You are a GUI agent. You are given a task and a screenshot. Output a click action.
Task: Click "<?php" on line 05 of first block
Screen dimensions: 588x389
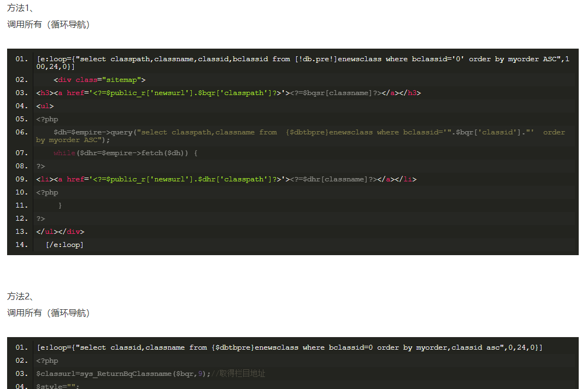(x=47, y=119)
